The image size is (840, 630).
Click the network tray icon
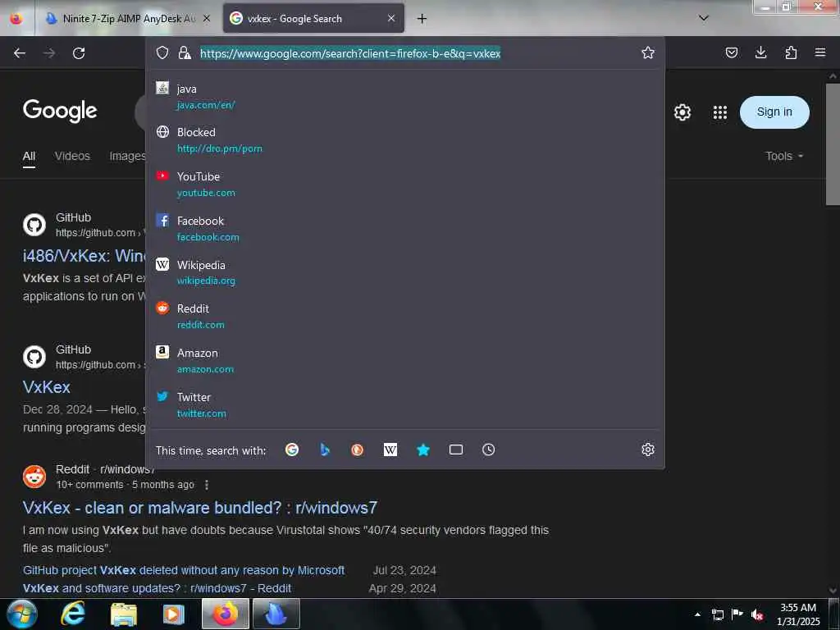(x=717, y=614)
